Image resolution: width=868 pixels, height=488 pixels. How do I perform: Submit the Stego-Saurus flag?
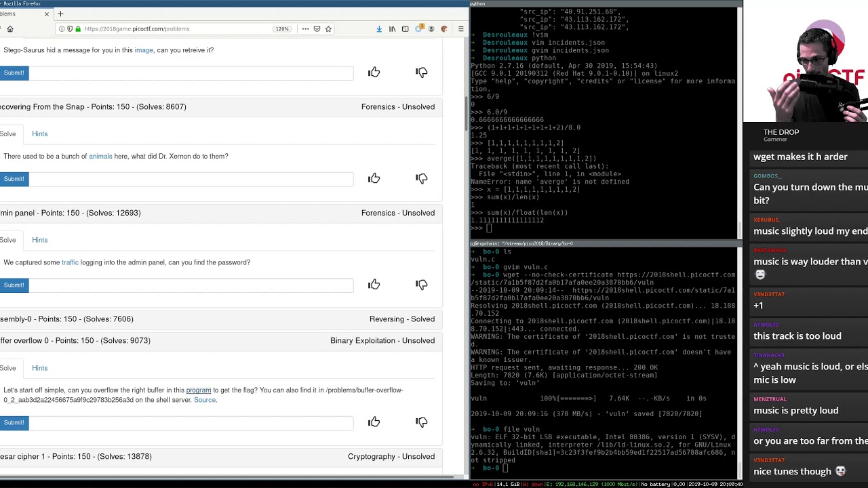(x=14, y=73)
